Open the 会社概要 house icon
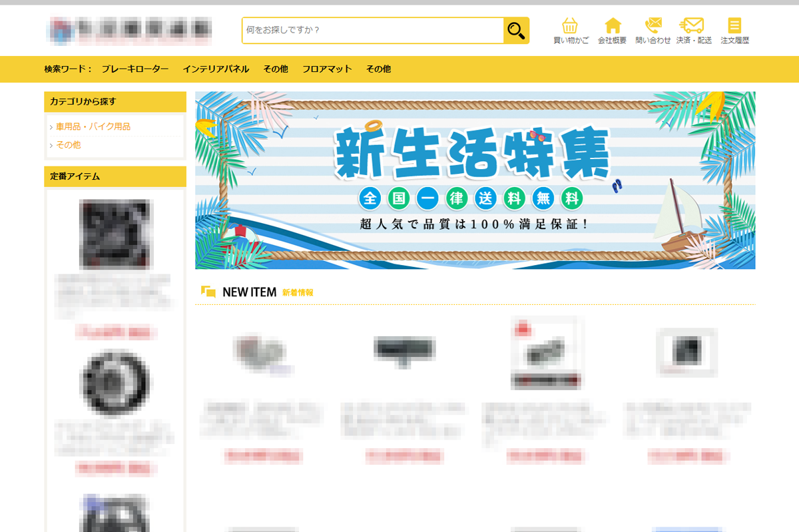The height and width of the screenshot is (532, 799). [x=612, y=31]
